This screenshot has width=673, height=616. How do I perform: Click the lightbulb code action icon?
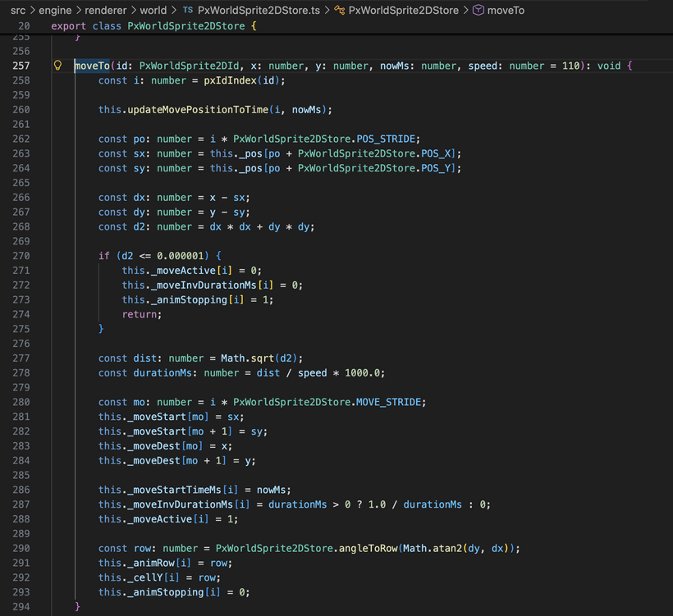pyautogui.click(x=58, y=66)
